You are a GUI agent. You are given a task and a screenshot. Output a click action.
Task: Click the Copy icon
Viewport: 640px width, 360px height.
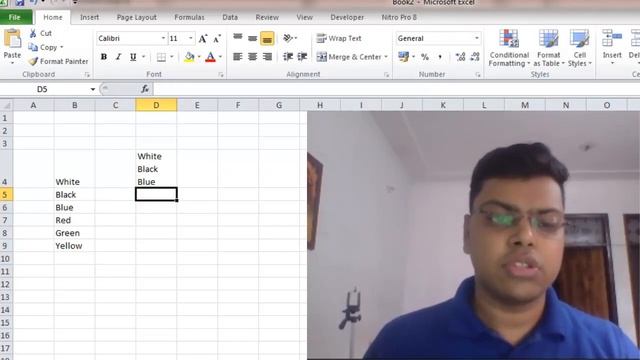click(33, 47)
